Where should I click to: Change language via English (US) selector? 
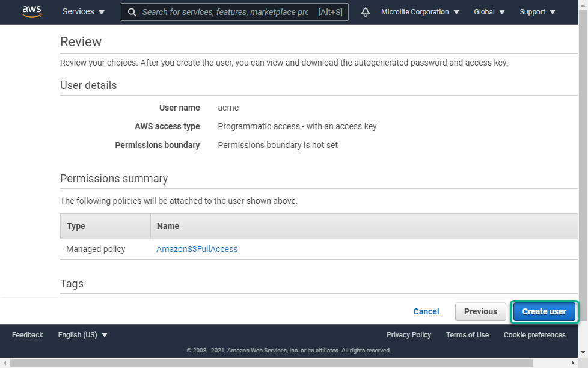(x=82, y=334)
